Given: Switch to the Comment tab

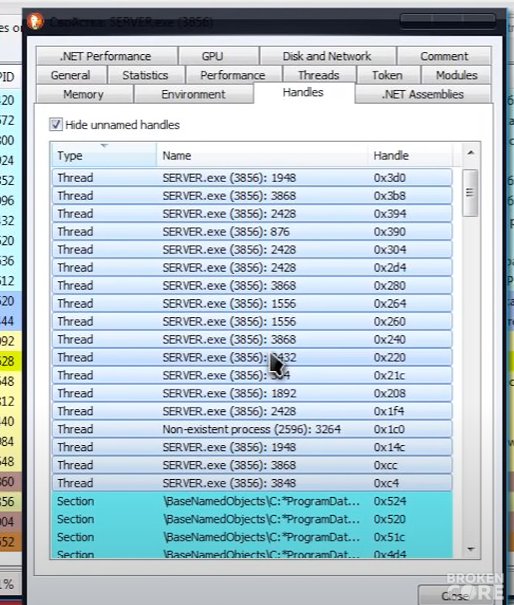Looking at the screenshot, I should click(444, 56).
